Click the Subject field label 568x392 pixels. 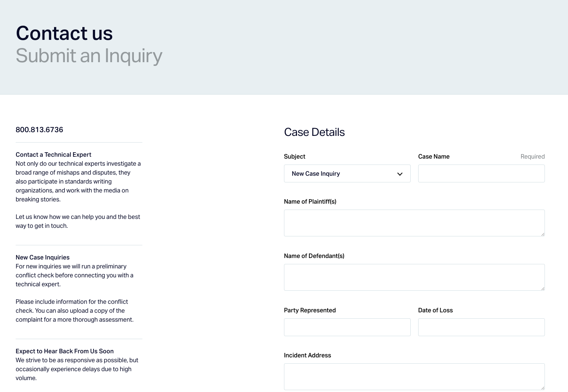coord(294,156)
